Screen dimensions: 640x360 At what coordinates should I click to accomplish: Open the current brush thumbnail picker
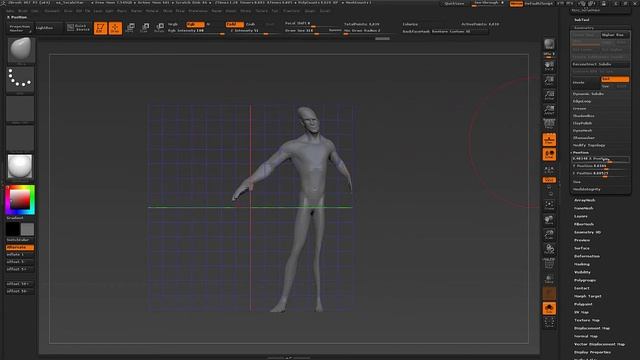(x=20, y=50)
